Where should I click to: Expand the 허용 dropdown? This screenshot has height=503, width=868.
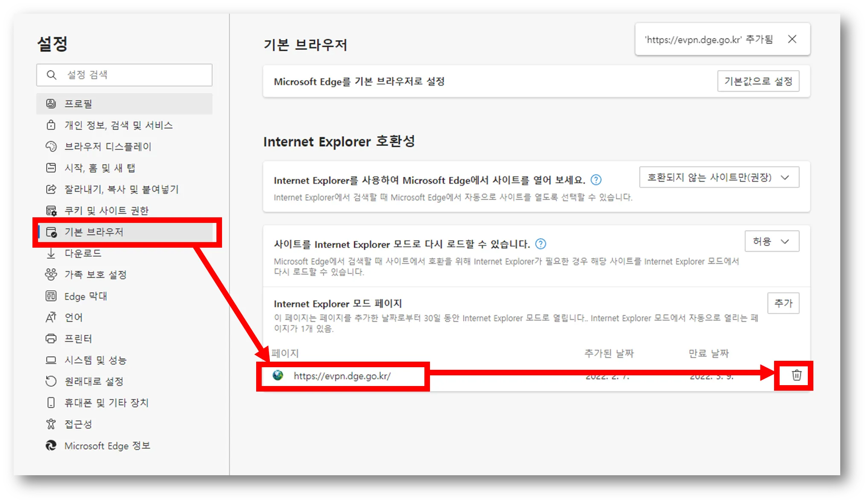point(772,242)
